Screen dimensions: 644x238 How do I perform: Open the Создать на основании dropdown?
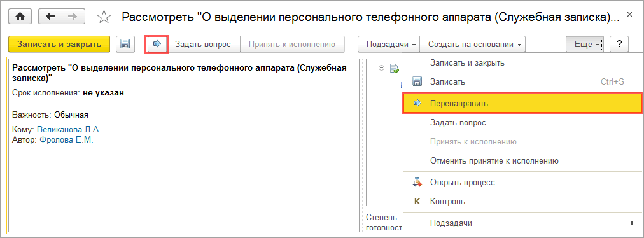472,44
